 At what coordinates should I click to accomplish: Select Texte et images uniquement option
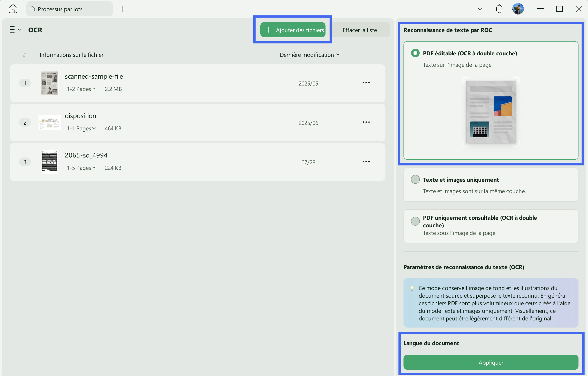(x=415, y=180)
